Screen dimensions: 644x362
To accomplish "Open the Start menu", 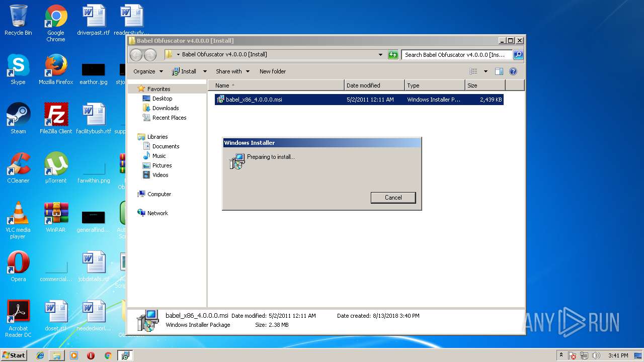I will coord(14,355).
